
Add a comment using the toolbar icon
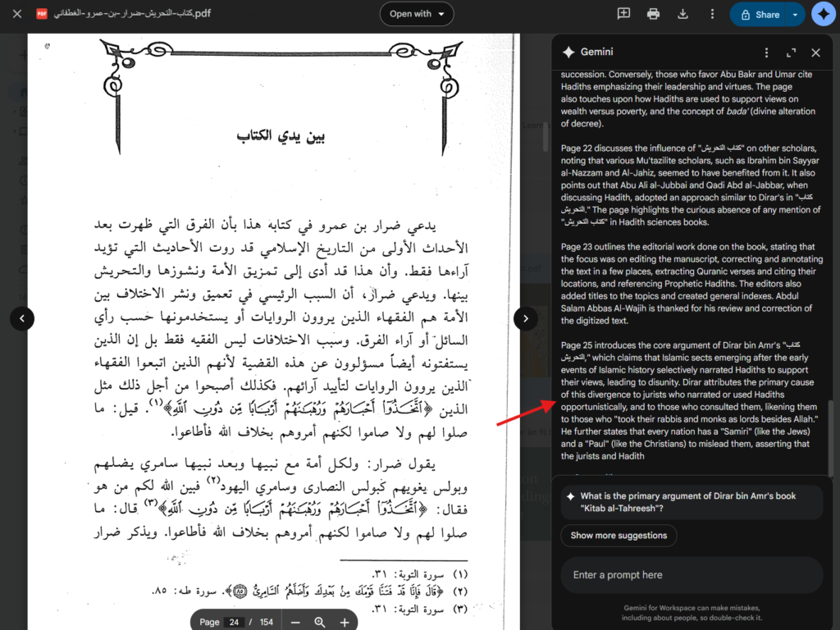623,14
